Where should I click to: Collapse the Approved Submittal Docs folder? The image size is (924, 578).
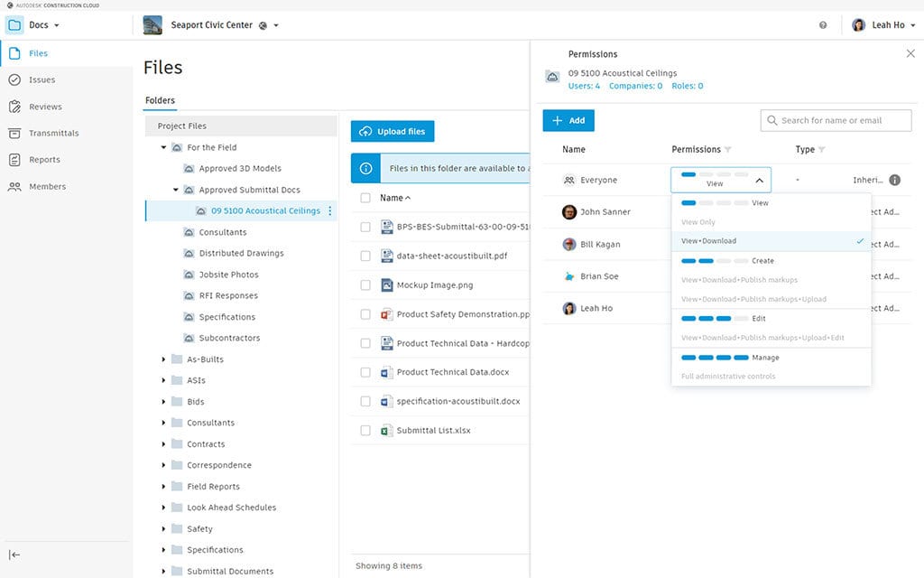(x=176, y=190)
